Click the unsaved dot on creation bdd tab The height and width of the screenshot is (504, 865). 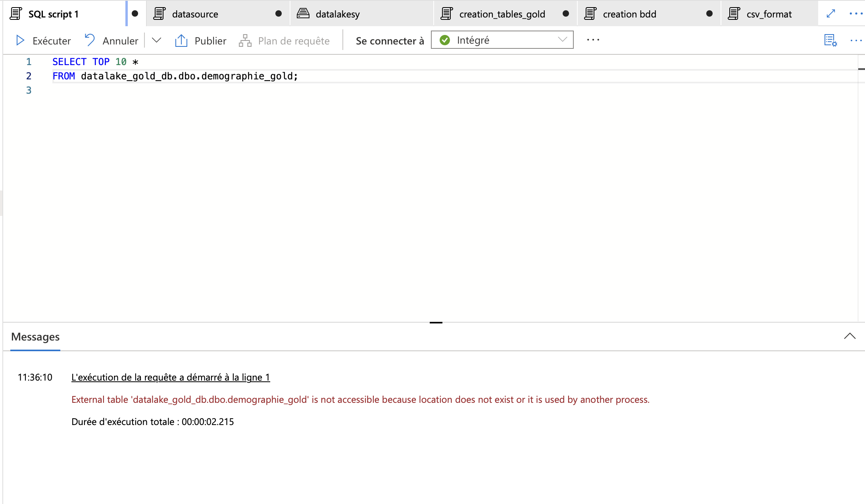click(x=709, y=13)
